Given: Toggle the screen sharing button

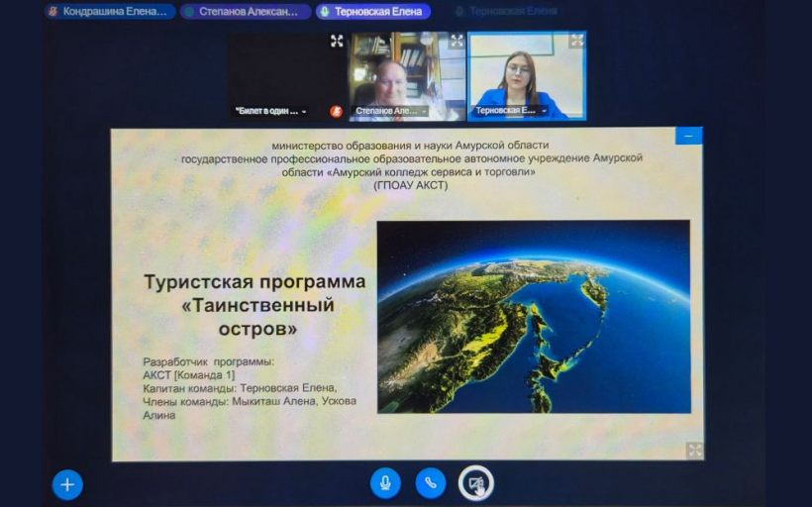Looking at the screenshot, I should point(476,483).
